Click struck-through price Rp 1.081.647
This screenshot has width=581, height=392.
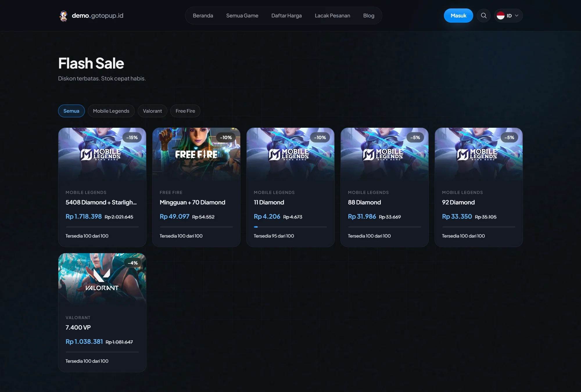[x=119, y=342]
